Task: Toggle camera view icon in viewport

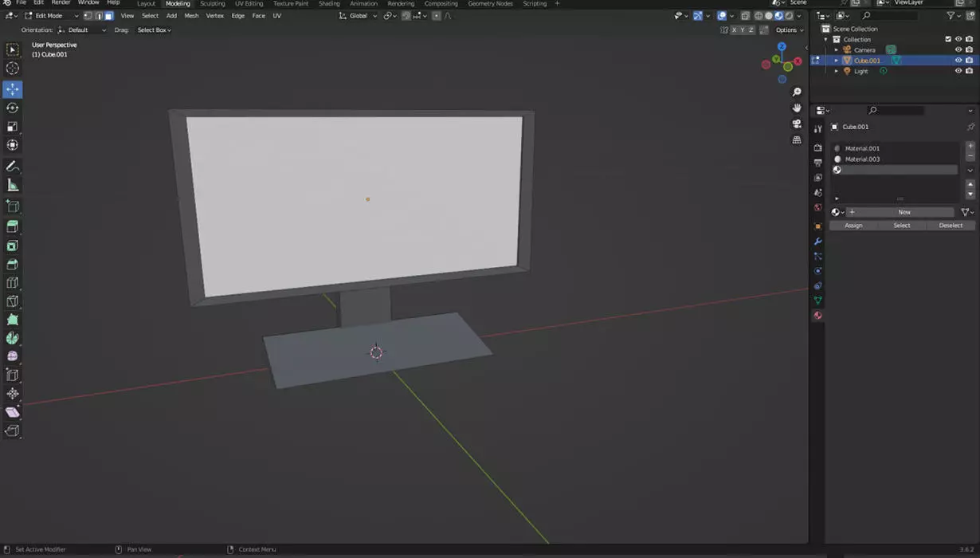Action: (797, 124)
